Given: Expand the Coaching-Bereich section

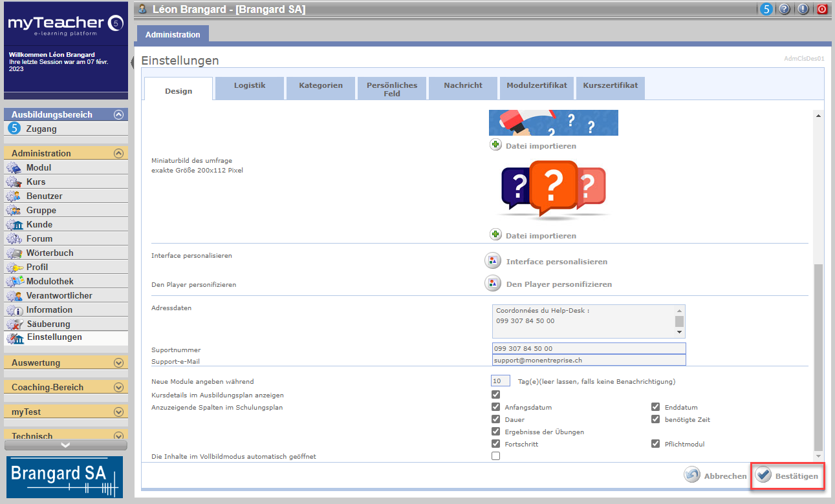Looking at the screenshot, I should click(x=118, y=387).
